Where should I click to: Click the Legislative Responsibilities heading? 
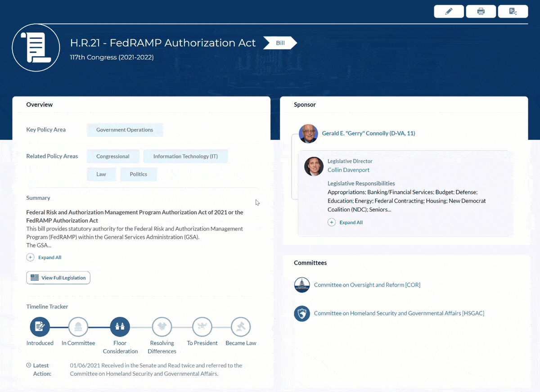point(361,184)
